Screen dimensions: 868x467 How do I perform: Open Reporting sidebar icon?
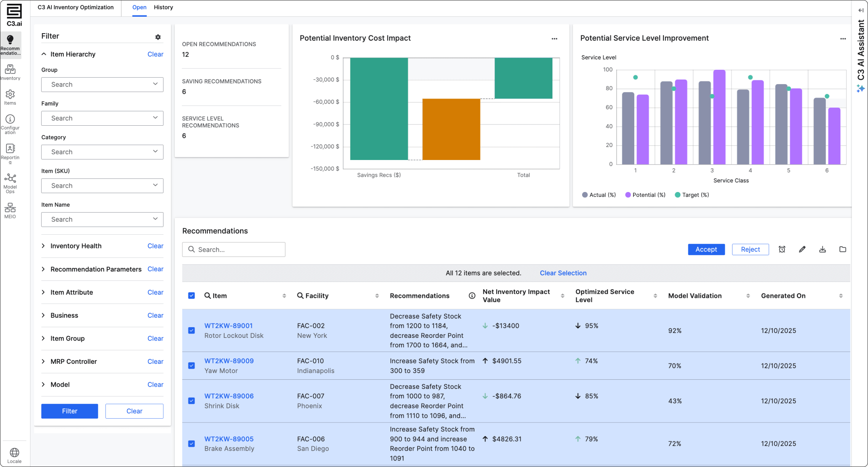pyautogui.click(x=10, y=148)
